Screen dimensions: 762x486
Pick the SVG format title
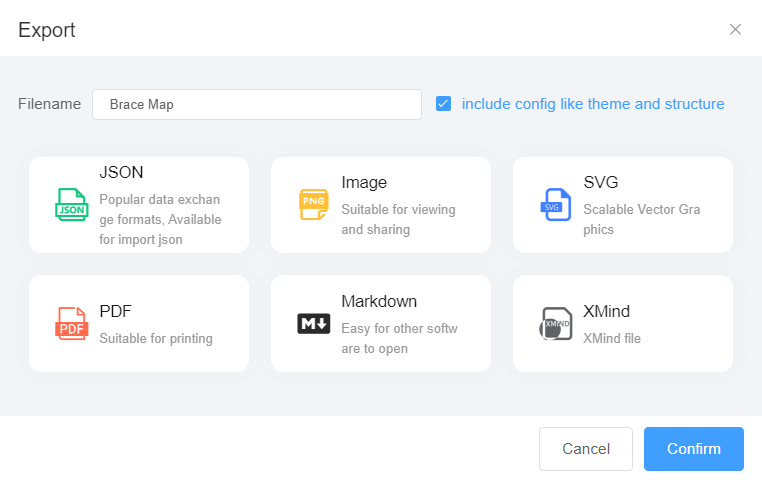[601, 182]
